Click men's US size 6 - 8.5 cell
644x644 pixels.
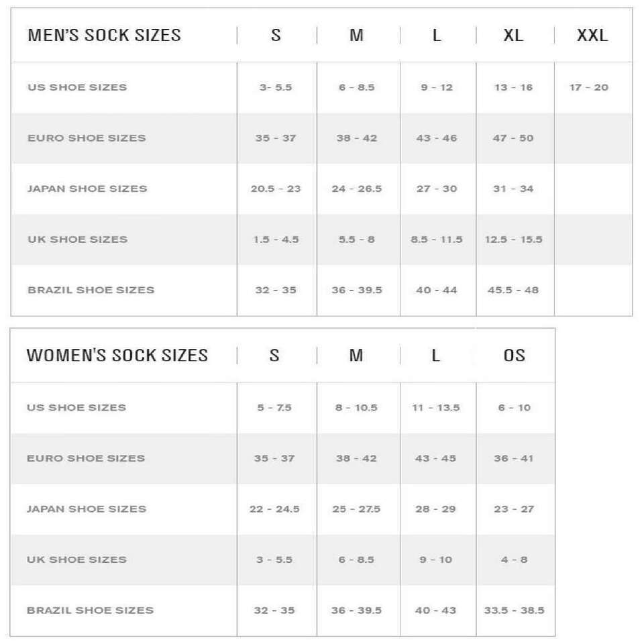(356, 87)
